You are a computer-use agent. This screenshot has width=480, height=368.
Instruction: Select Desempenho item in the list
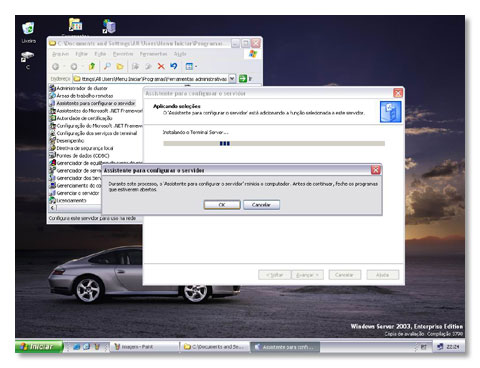pyautogui.click(x=67, y=141)
